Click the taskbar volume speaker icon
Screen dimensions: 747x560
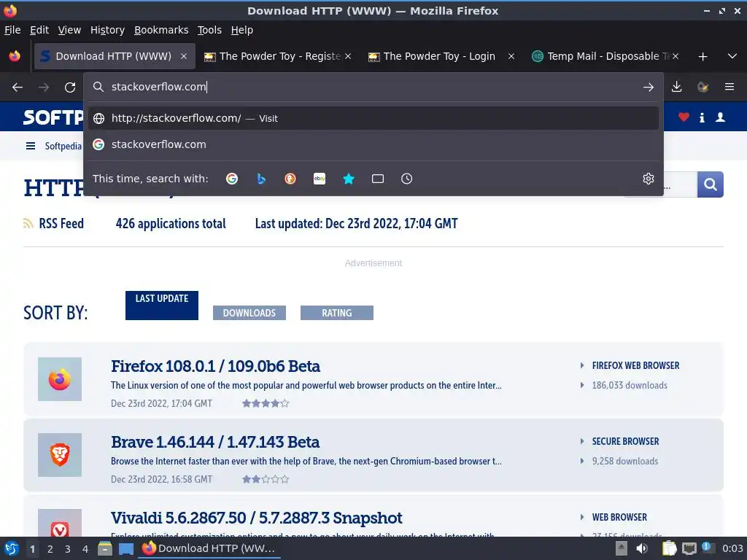[x=642, y=548]
